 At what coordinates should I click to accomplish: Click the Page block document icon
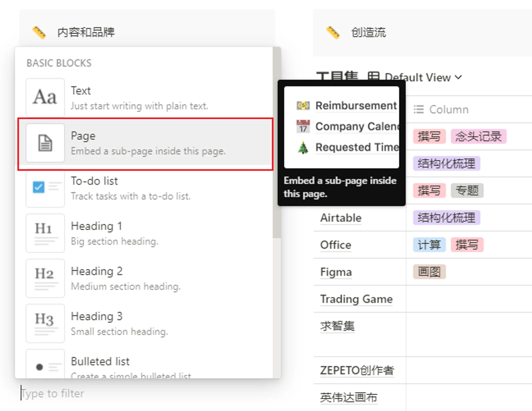click(45, 143)
